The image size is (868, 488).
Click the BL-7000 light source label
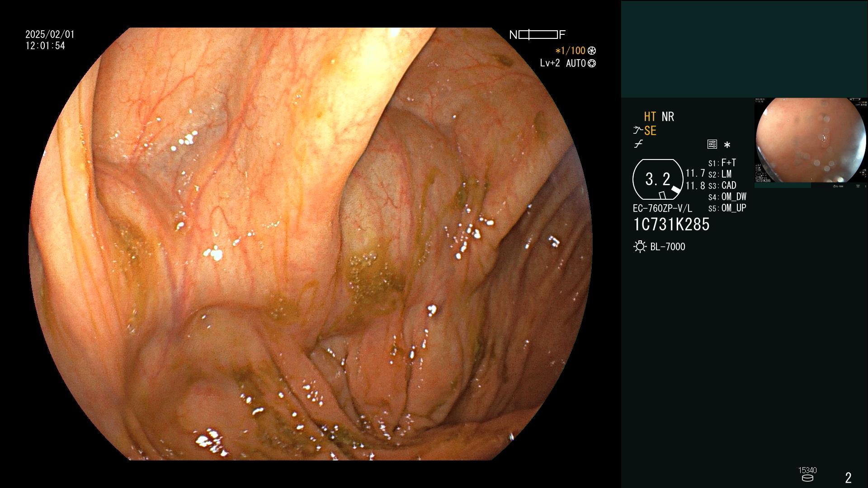coord(668,247)
